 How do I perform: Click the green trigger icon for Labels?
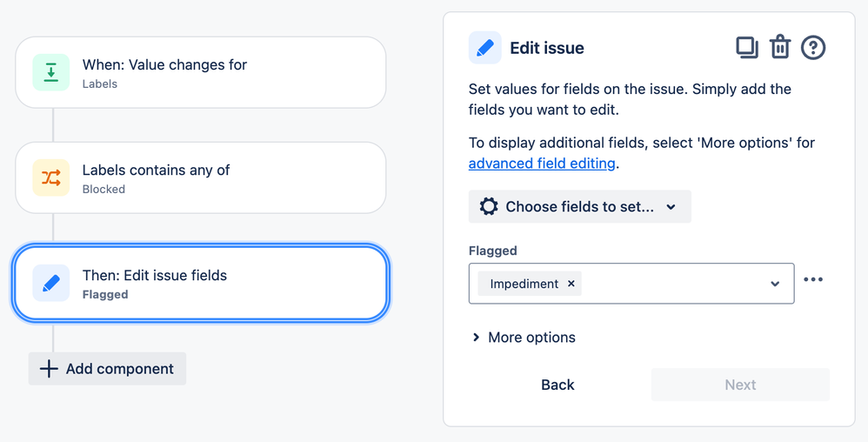click(x=51, y=73)
